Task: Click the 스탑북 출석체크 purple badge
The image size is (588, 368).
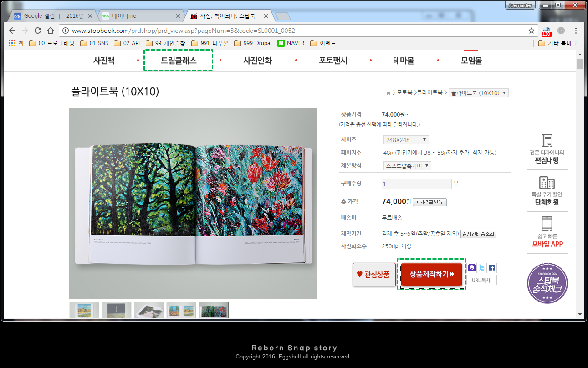Action: 547,283
